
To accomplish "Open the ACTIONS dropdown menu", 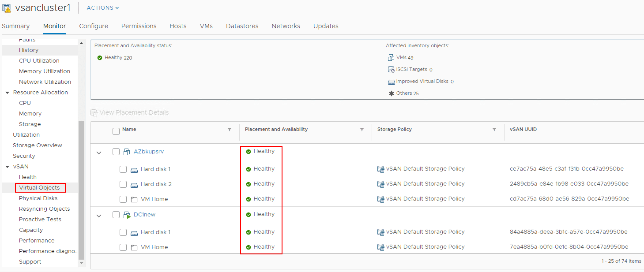I will (x=103, y=8).
